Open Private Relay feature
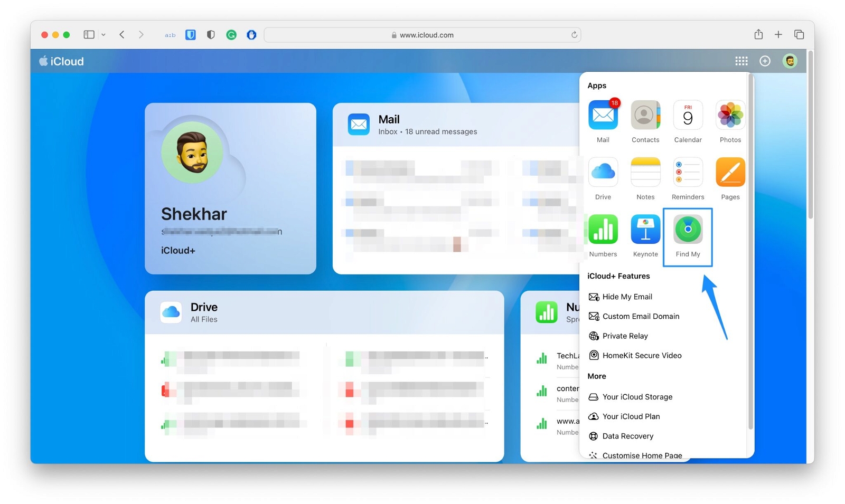 point(618,336)
